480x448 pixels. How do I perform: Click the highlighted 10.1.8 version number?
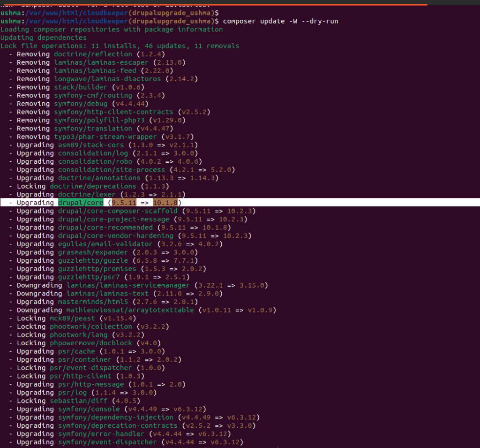tap(165, 203)
